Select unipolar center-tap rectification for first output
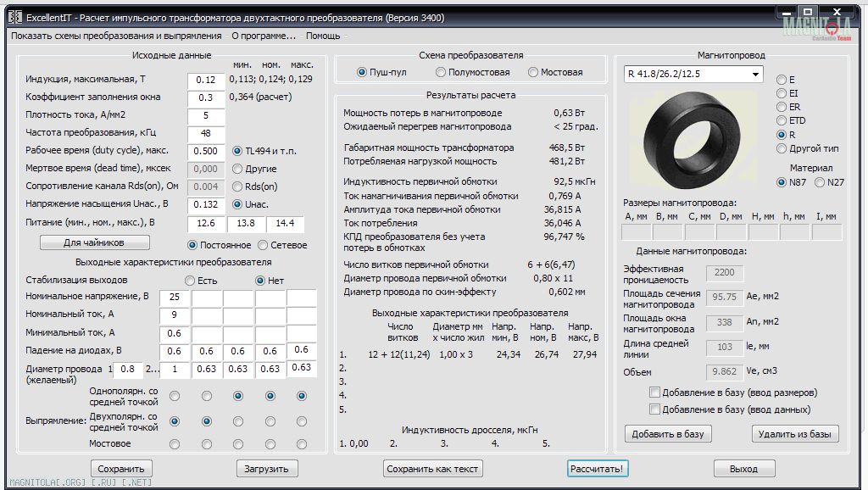The width and height of the screenshot is (868, 490). 175,396
